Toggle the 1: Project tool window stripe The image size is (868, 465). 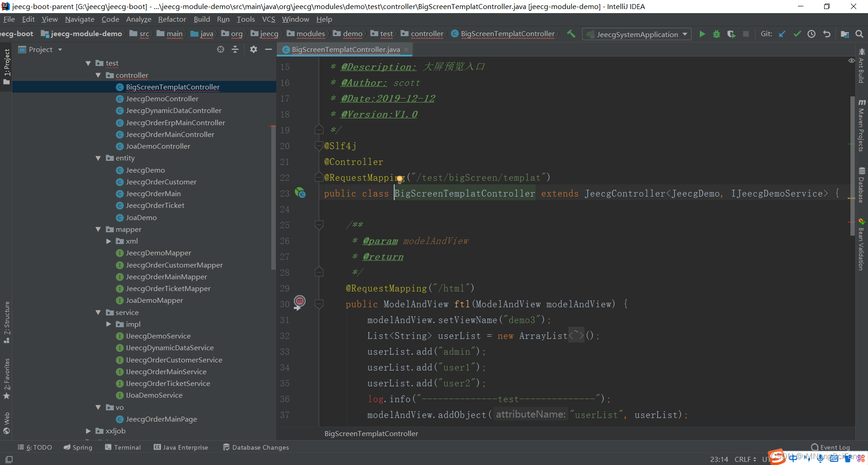6,67
